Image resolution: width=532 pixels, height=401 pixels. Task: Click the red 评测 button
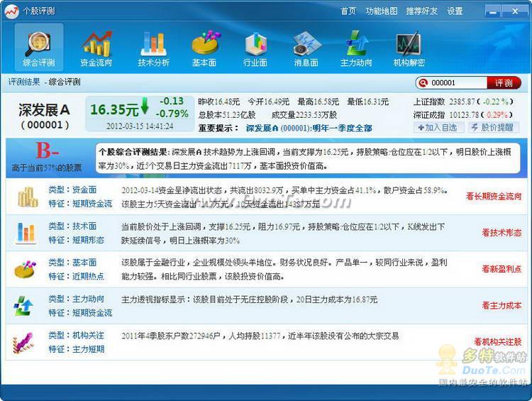click(x=504, y=83)
